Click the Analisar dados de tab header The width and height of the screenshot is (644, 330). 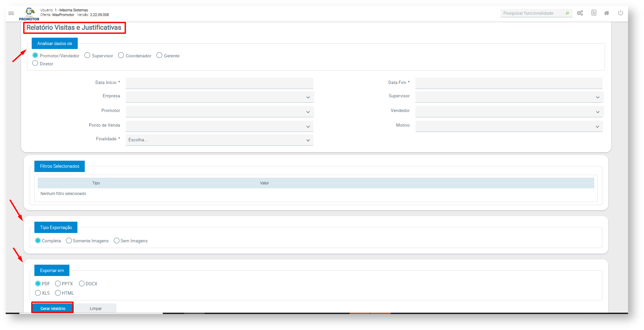55,43
